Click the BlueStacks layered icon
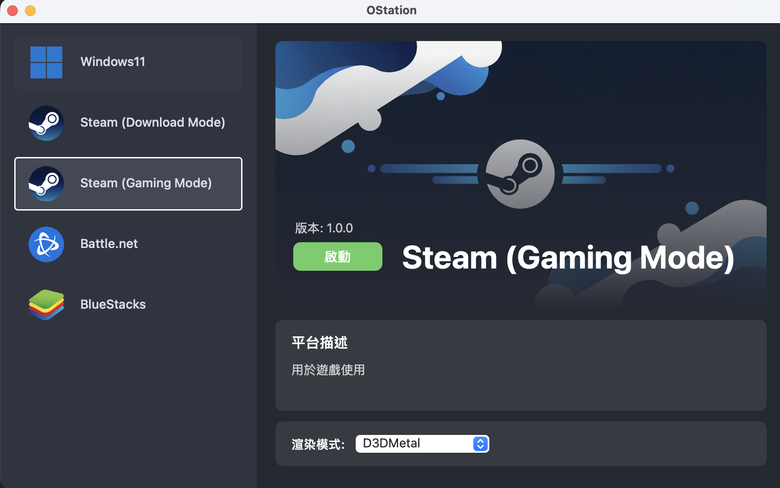This screenshot has height=488, width=780. (x=46, y=304)
